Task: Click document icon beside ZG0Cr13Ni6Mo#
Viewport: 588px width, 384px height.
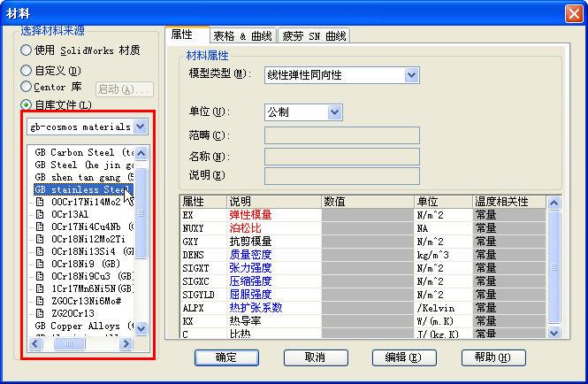Action: tap(40, 301)
